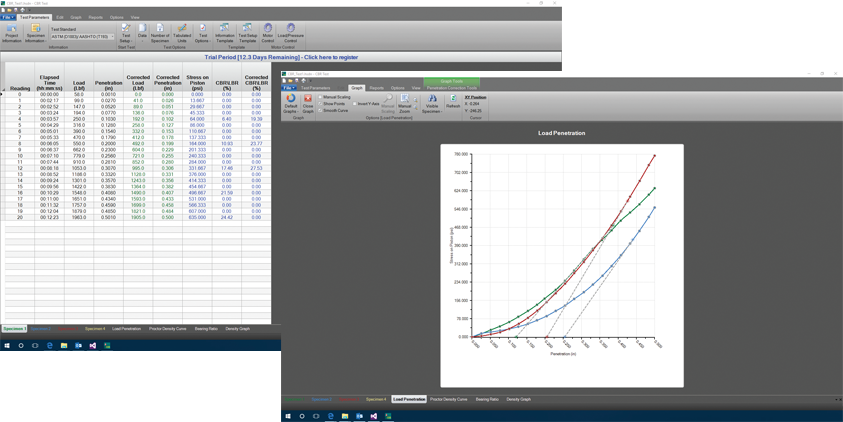Click the Tabulated Units icon

coord(182,32)
